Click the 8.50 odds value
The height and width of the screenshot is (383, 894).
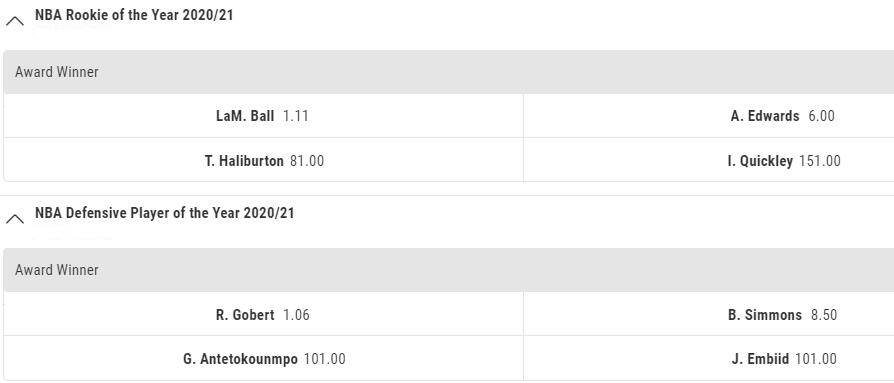coord(824,315)
